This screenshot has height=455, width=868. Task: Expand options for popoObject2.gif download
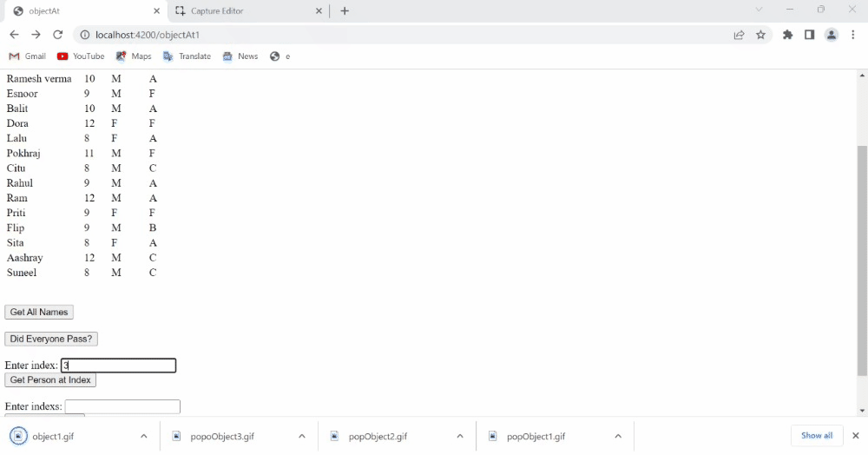(x=460, y=436)
